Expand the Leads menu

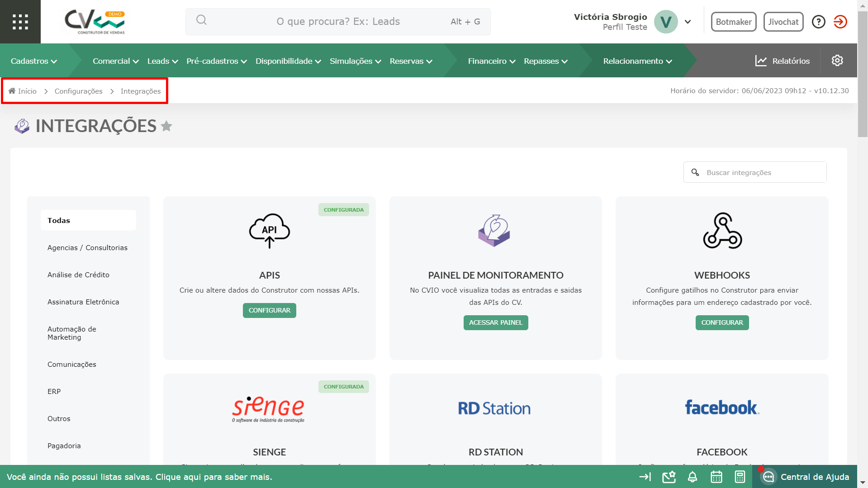[163, 61]
